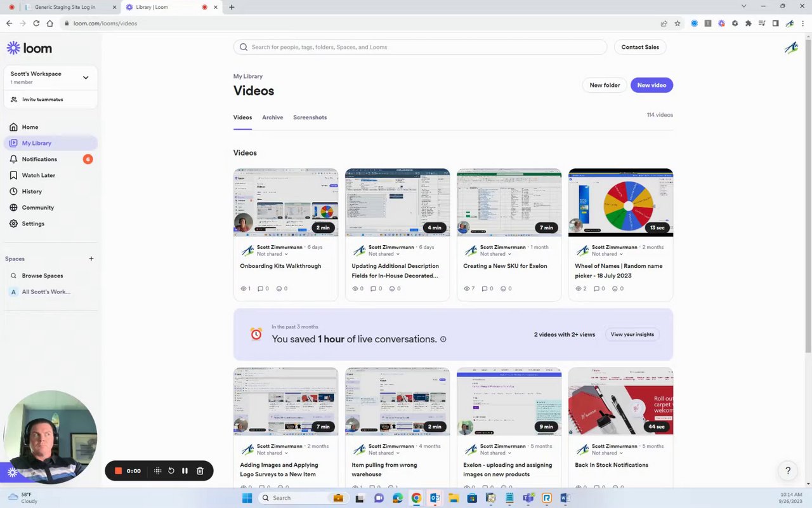Click the reactions icon on Wheel of Names video
Screen dimensions: 812x508
[x=614, y=288]
